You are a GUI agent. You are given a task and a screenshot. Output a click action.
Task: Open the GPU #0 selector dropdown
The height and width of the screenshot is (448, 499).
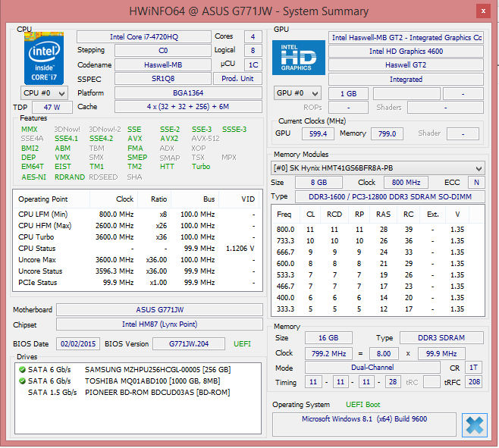[297, 93]
